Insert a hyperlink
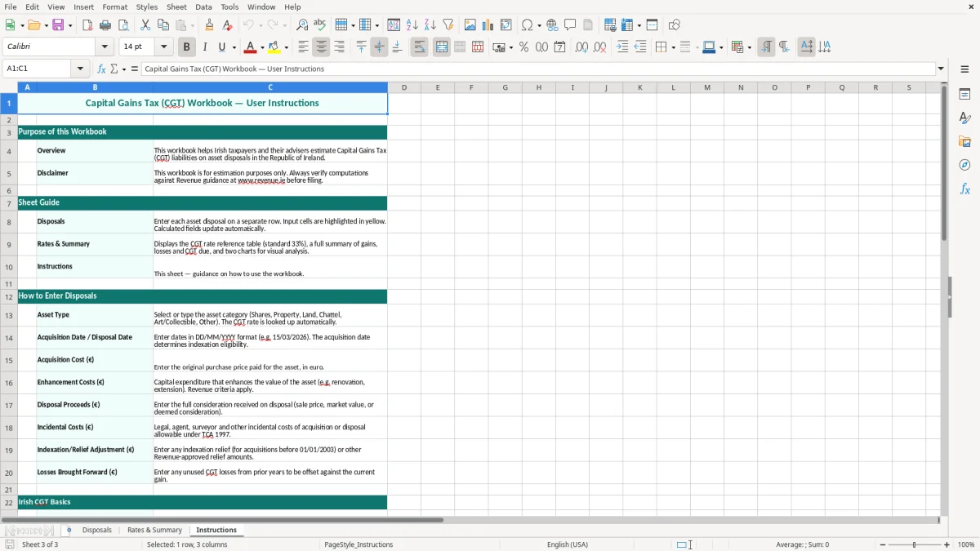 click(x=552, y=25)
